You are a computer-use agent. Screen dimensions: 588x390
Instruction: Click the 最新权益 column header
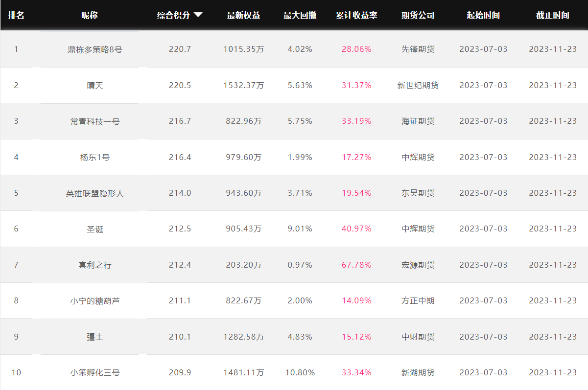click(x=243, y=15)
